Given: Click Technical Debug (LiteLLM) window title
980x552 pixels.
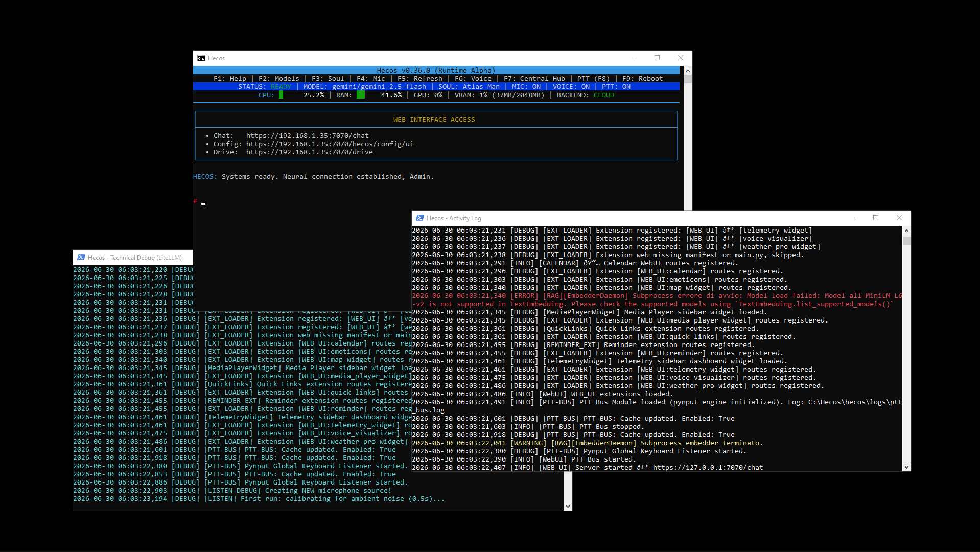Looking at the screenshot, I should tap(135, 258).
